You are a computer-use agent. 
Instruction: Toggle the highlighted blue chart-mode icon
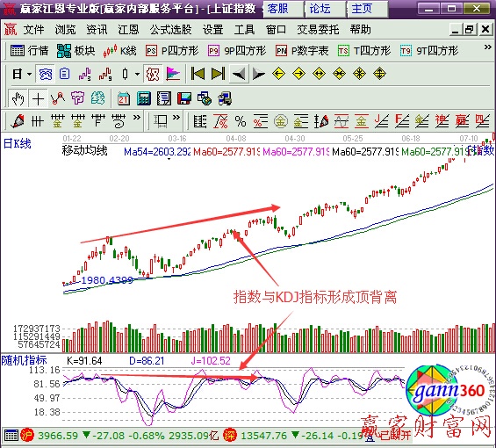pos(46,74)
